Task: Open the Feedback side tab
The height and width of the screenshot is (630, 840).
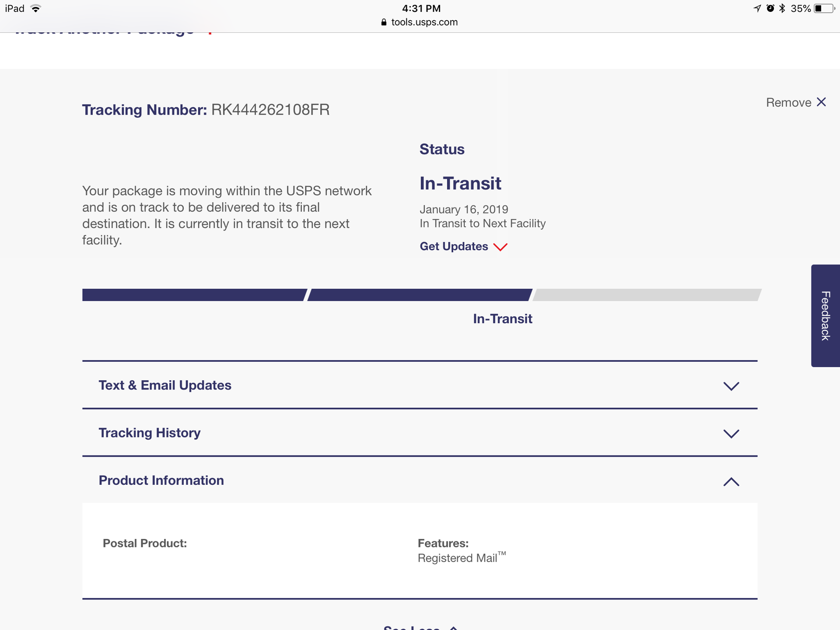Action: [826, 316]
